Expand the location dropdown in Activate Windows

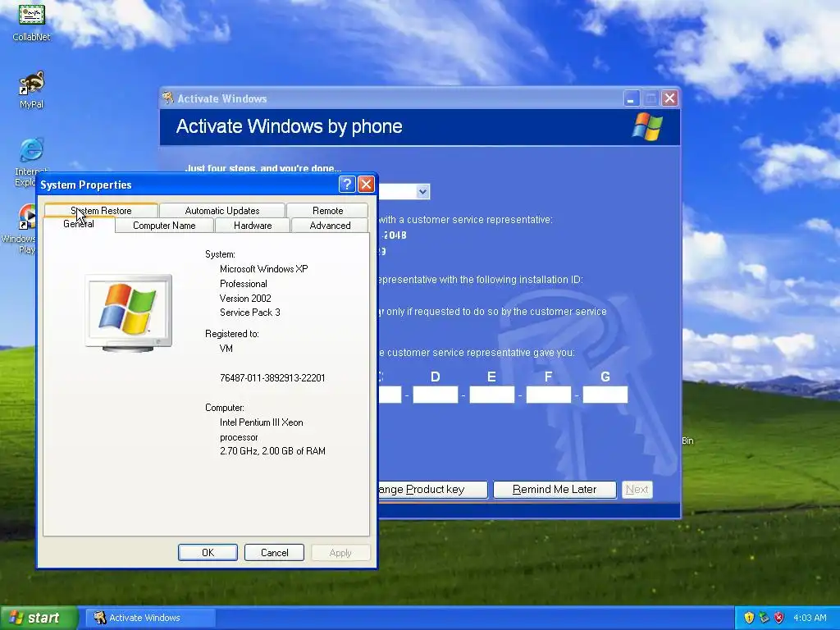tap(422, 191)
